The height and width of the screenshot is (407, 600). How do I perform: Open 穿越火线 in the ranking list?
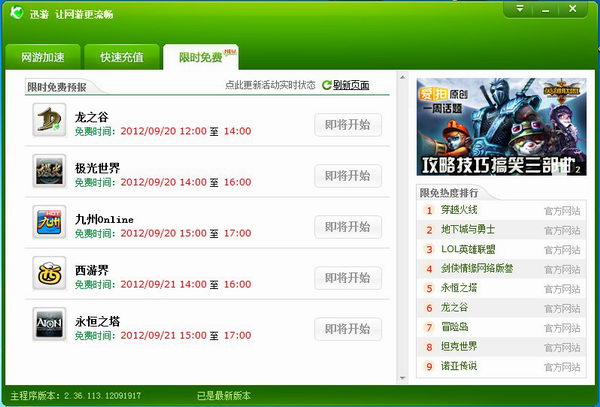(459, 210)
